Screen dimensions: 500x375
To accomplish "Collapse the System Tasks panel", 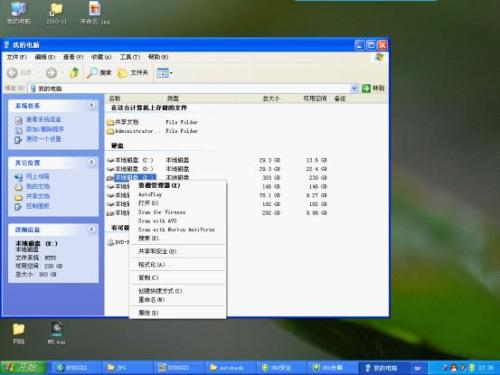I will pos(91,105).
